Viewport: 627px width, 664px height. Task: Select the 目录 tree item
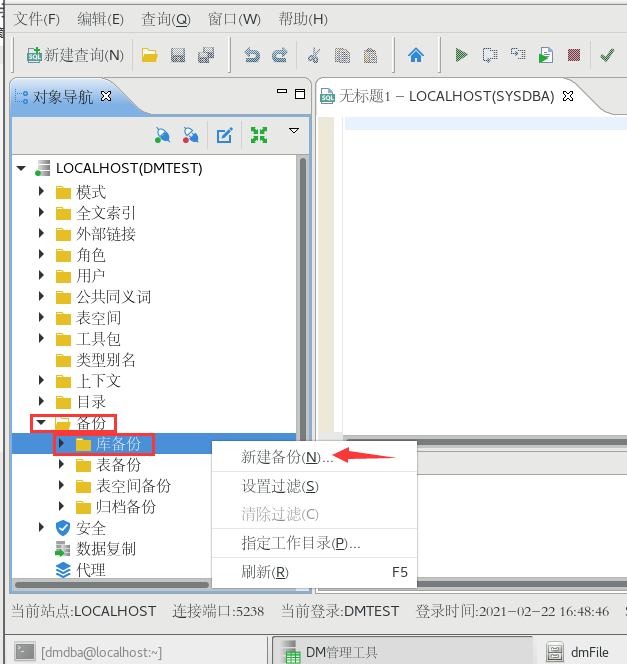point(91,401)
